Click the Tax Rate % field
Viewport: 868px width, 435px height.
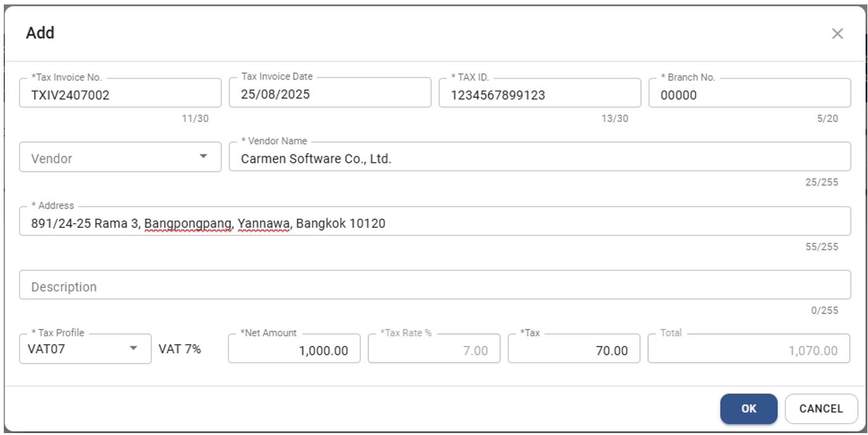(434, 350)
